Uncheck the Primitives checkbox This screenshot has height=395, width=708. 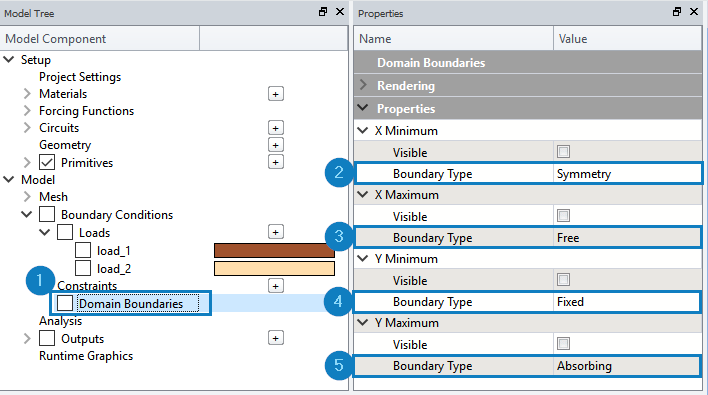pyautogui.click(x=47, y=162)
